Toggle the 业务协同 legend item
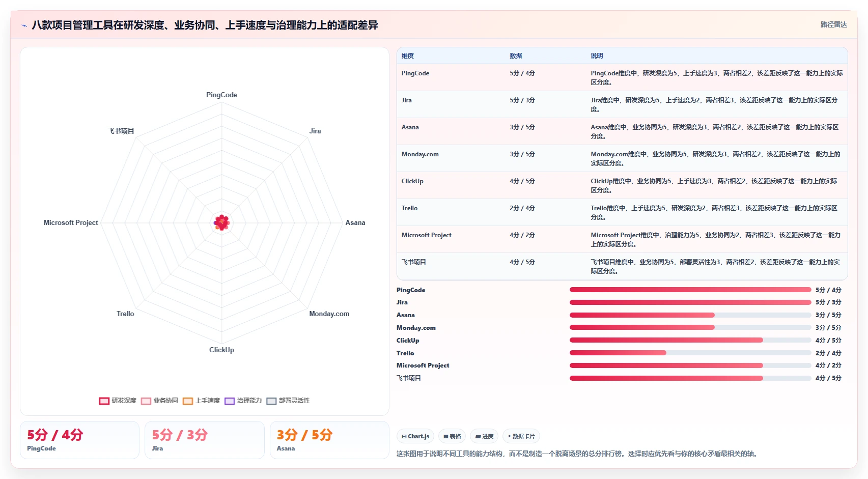The image size is (868, 479). point(159,401)
